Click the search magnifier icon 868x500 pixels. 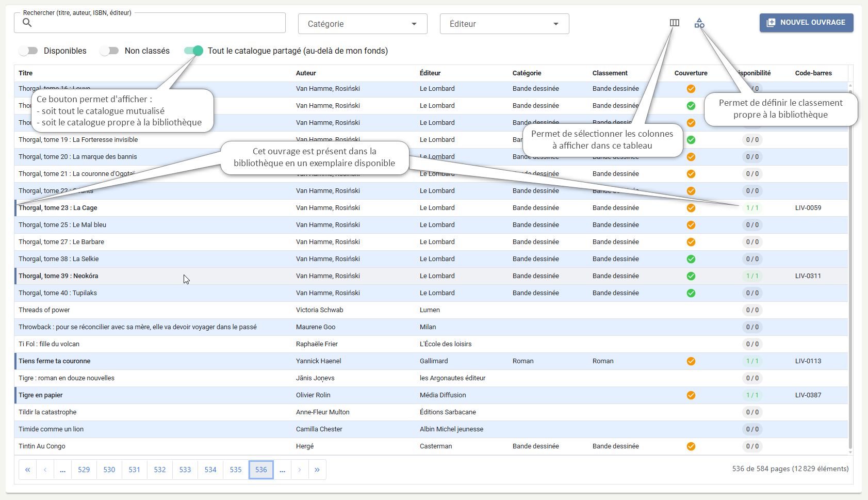tap(27, 22)
